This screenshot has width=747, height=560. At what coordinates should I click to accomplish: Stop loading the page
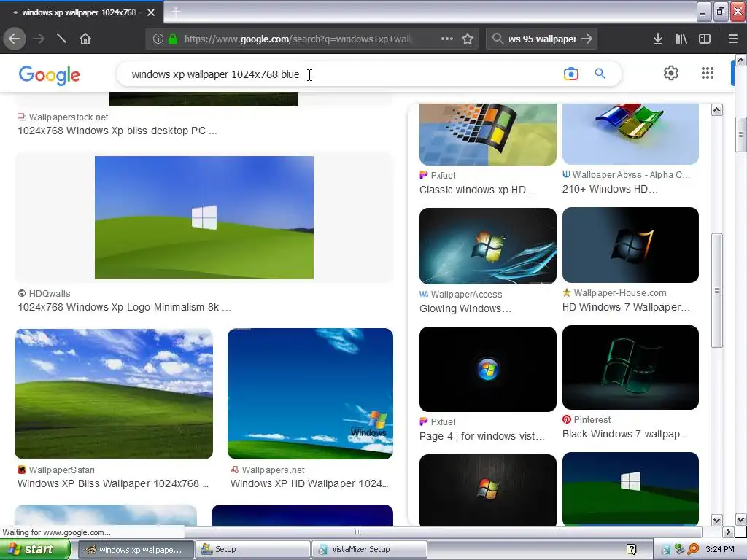click(61, 39)
